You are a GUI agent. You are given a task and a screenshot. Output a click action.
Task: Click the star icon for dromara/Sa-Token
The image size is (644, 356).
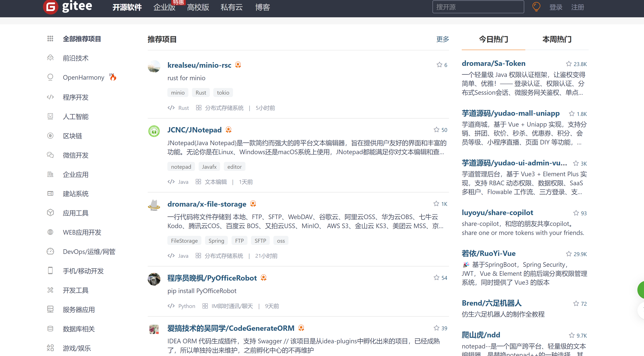click(568, 64)
